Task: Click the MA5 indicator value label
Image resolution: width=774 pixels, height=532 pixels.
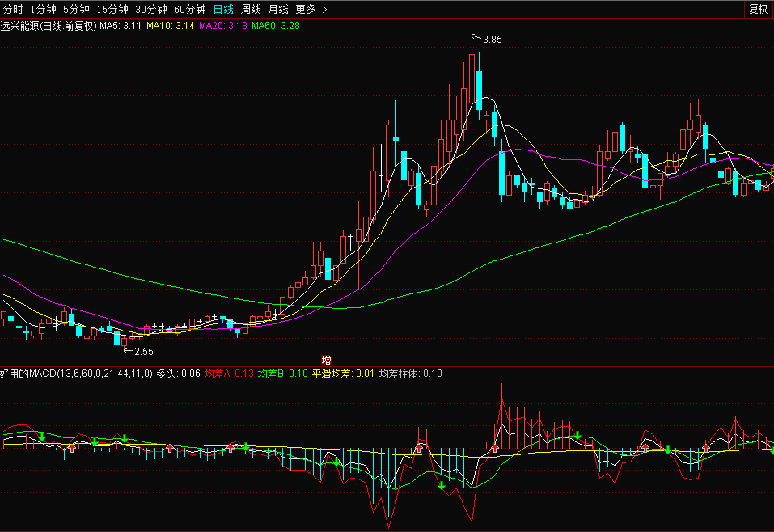Action: [x=121, y=26]
